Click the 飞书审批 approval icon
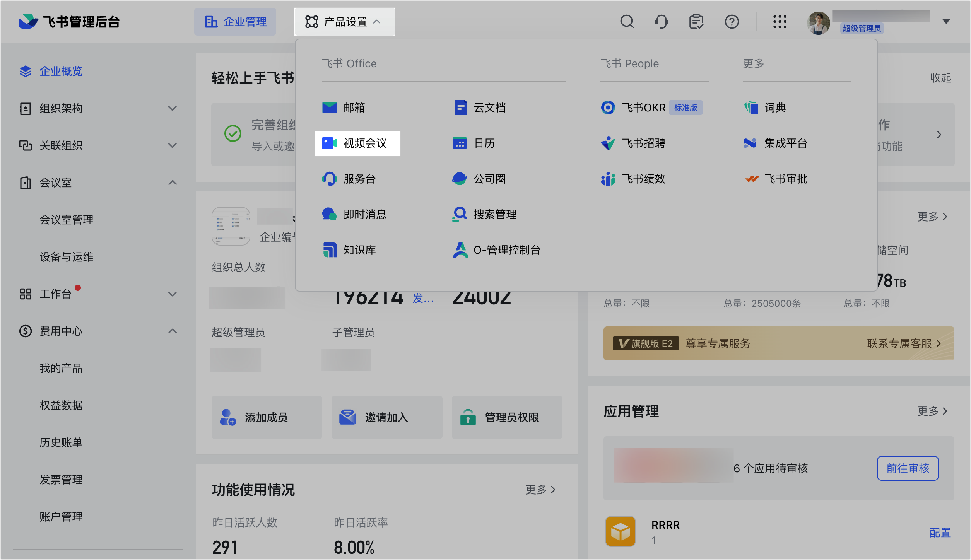The height and width of the screenshot is (560, 971). (x=752, y=179)
